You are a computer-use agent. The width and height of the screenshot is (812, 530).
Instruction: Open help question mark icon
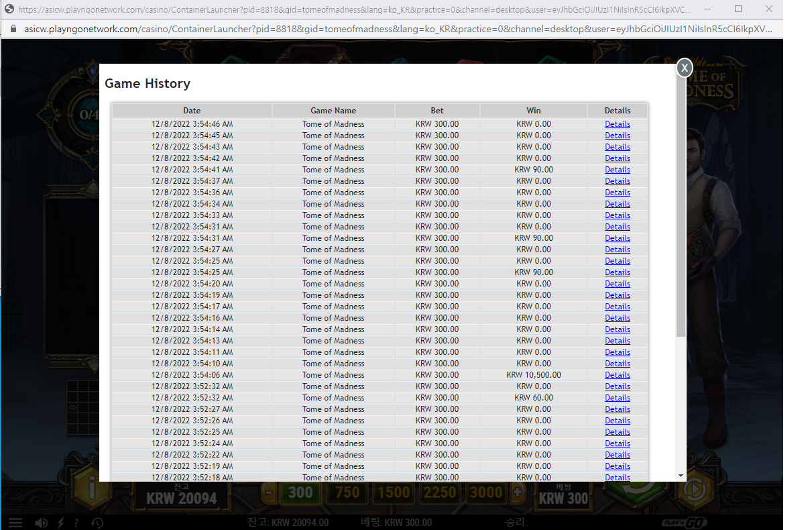[76, 523]
